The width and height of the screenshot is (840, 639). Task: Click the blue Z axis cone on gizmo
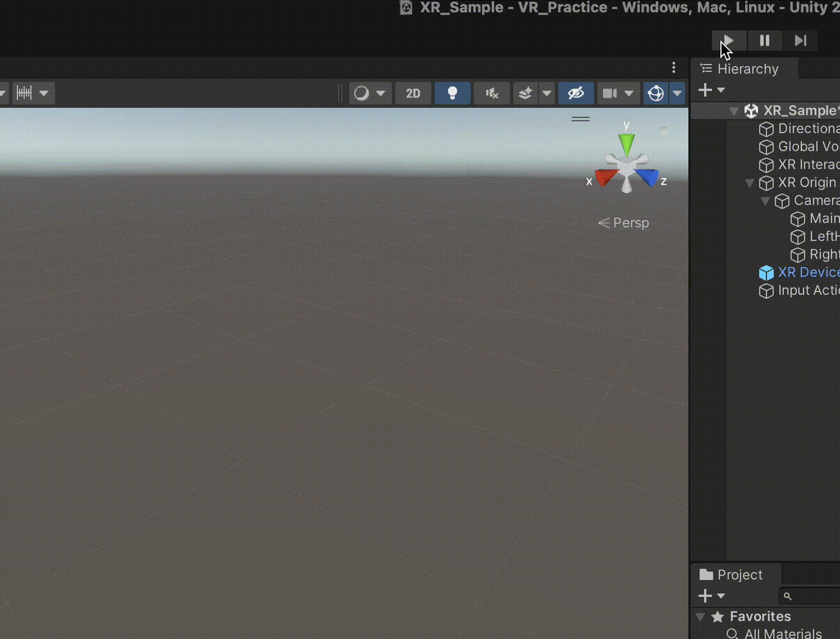point(647,177)
